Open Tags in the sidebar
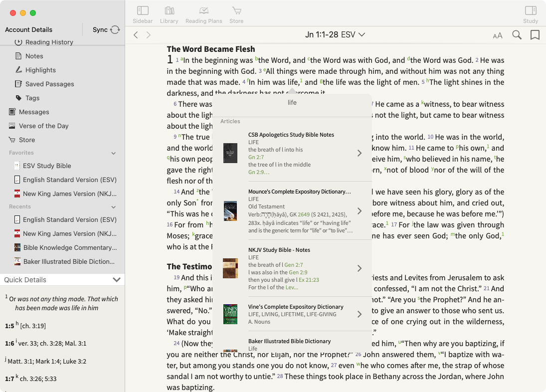The width and height of the screenshot is (546, 392). (x=32, y=98)
